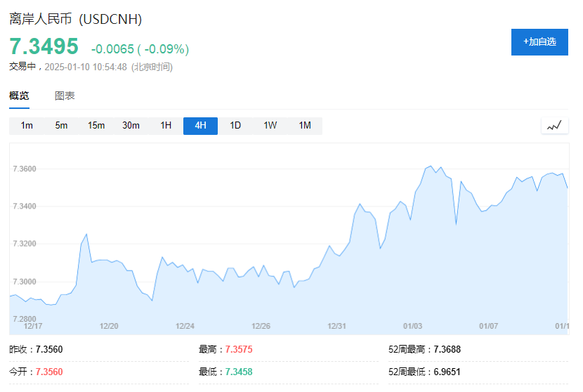Click the change value -0.0065 (-0.09%)

[140, 49]
